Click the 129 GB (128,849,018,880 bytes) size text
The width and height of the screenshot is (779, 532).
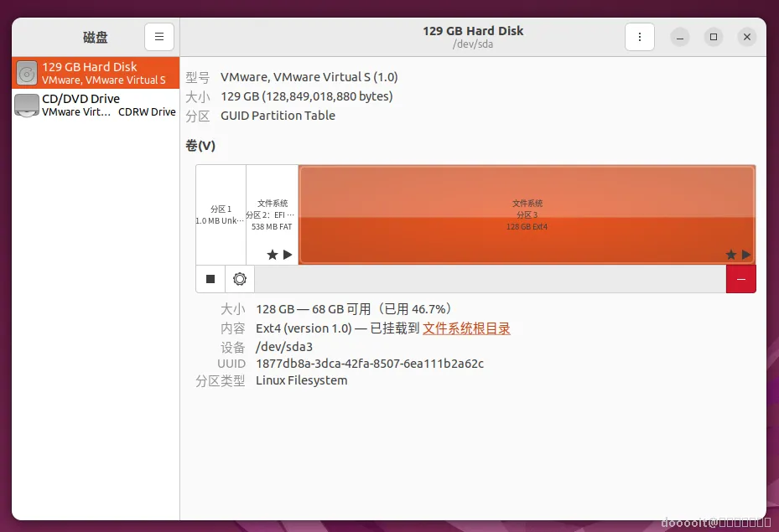point(307,96)
